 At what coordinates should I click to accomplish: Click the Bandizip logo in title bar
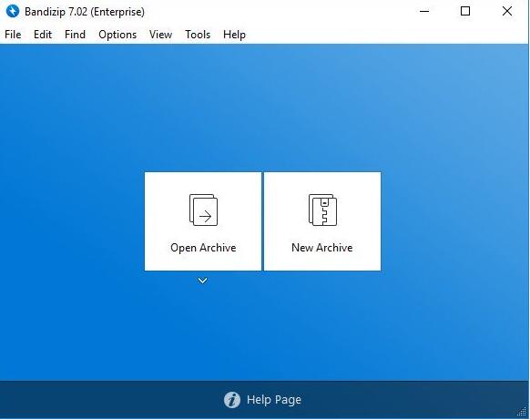(13, 11)
